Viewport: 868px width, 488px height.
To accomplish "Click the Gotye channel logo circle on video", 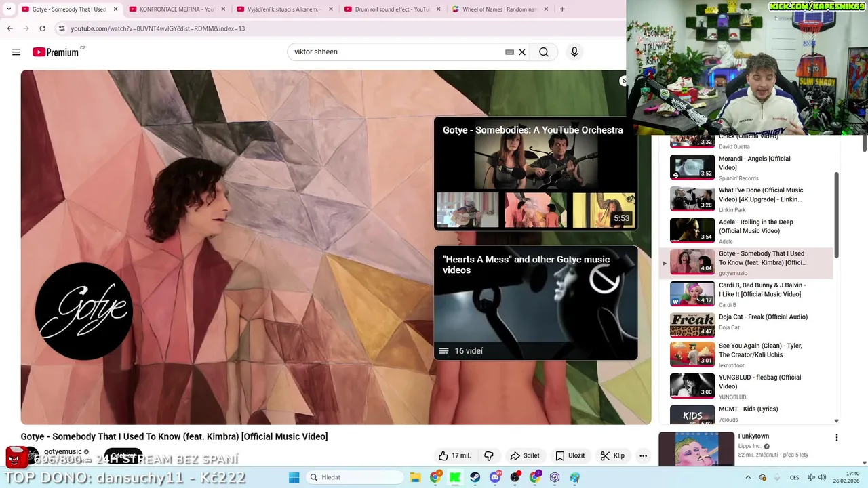I will 84,311.
